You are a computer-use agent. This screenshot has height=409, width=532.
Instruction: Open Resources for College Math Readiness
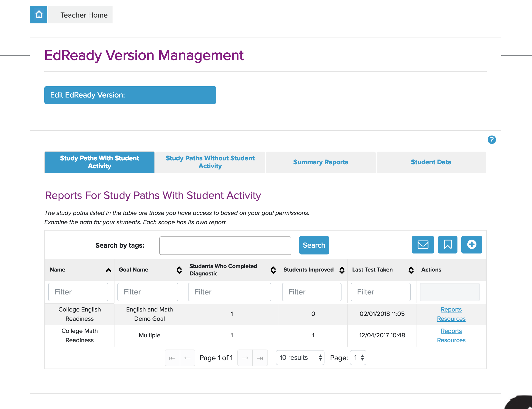tap(451, 340)
